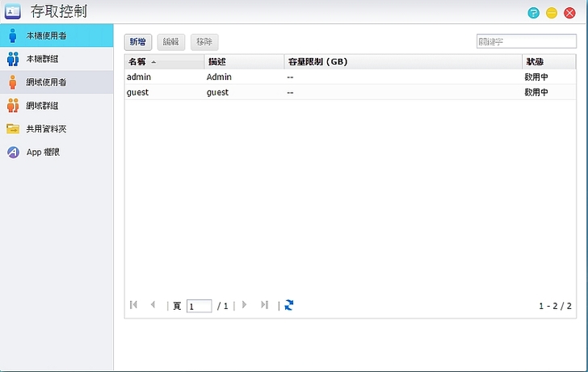Screen dimensions: 588x372
Task: Click the refresh icon in pagination bar
Action: coord(289,305)
